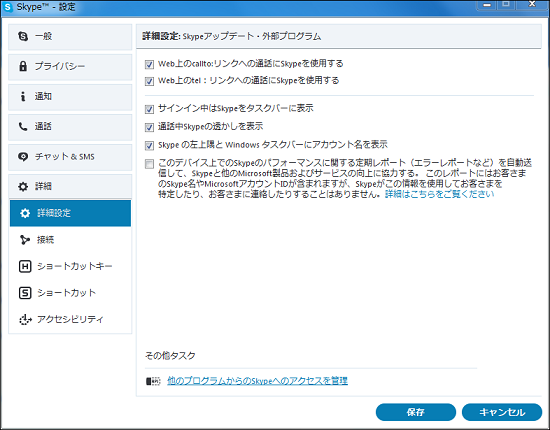Click the キャンセル button

(502, 412)
